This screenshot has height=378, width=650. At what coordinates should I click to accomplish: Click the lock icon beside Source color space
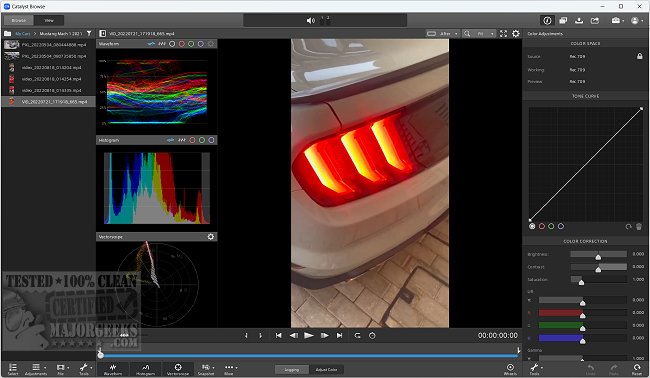(640, 56)
